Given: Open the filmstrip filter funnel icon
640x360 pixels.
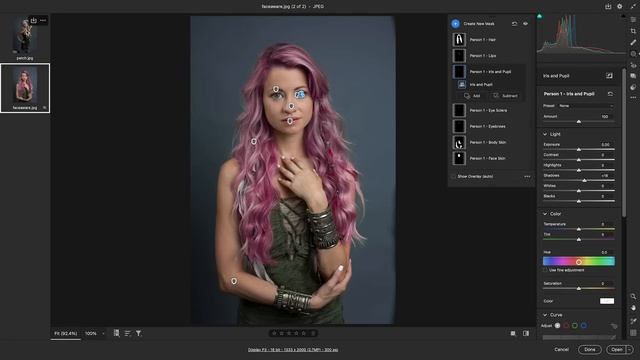Looking at the screenshot, I should coord(139,333).
